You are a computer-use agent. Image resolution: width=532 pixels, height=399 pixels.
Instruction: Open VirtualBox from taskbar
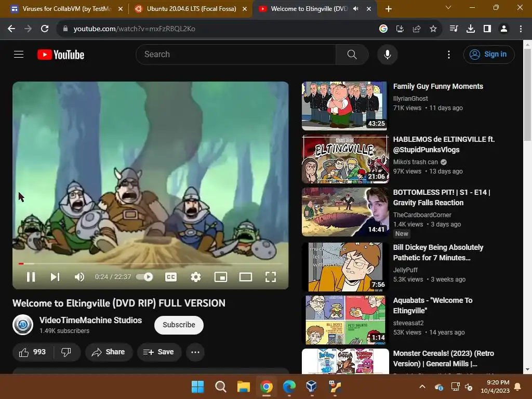[312, 387]
